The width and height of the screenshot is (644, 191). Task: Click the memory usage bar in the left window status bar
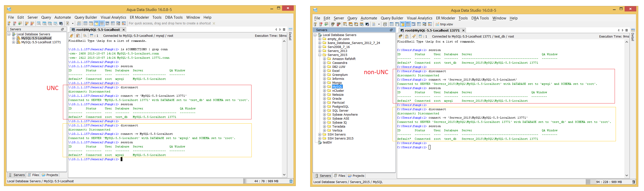[266, 181]
